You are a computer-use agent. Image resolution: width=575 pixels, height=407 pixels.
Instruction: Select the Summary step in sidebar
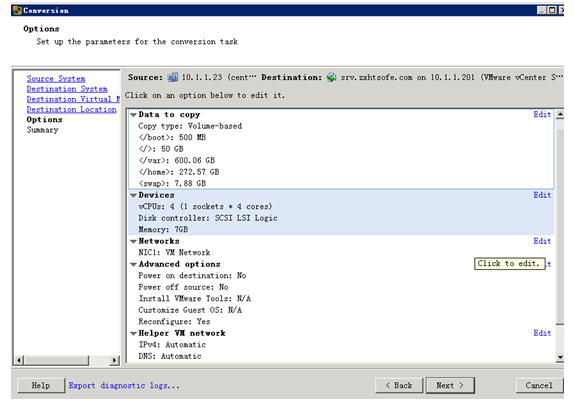point(43,130)
